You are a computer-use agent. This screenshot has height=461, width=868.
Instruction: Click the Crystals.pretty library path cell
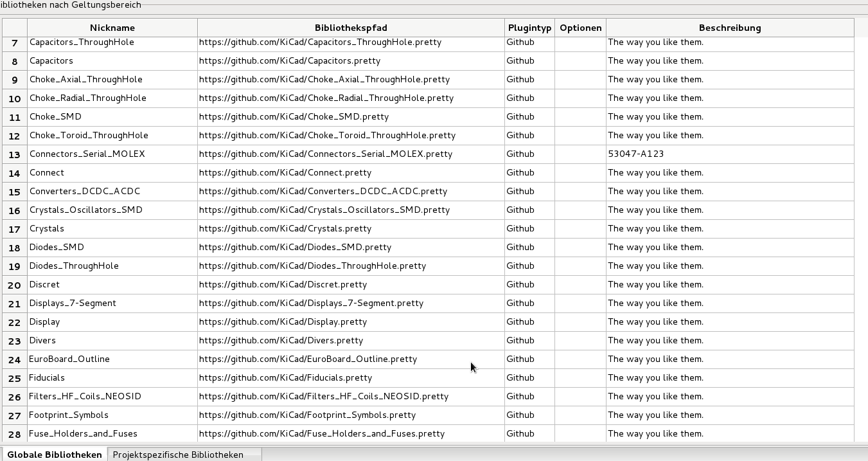coord(351,229)
